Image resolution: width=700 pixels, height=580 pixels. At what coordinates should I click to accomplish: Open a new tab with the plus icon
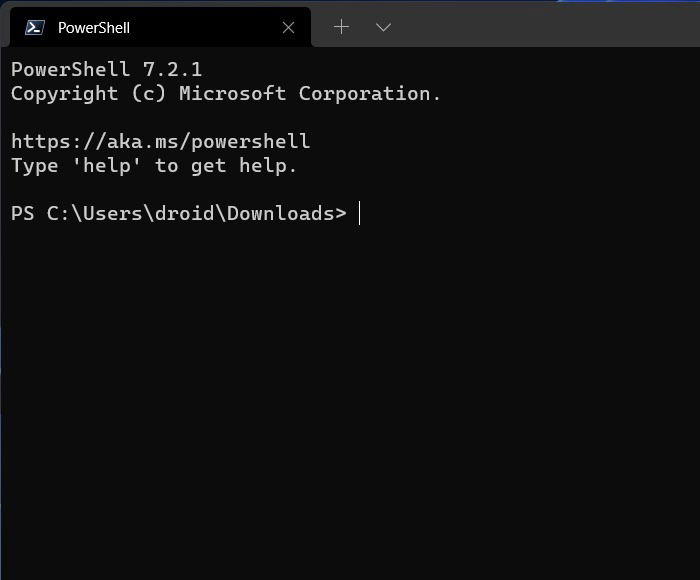point(342,27)
